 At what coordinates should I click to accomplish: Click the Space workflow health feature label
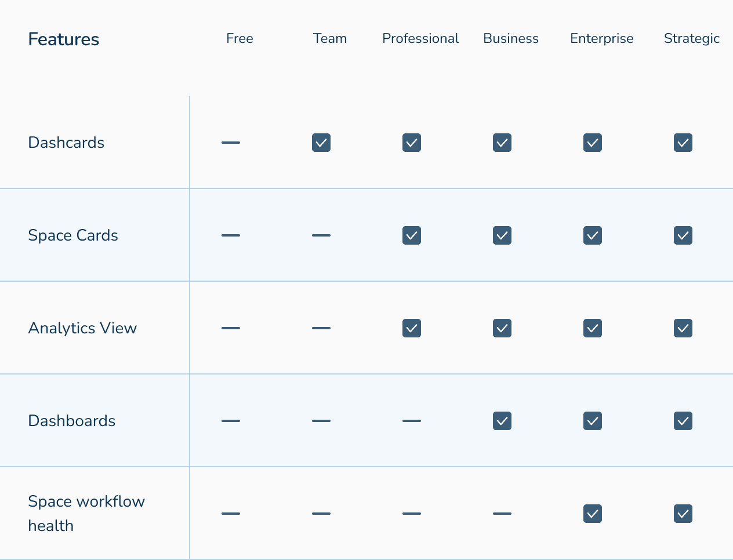pyautogui.click(x=86, y=513)
